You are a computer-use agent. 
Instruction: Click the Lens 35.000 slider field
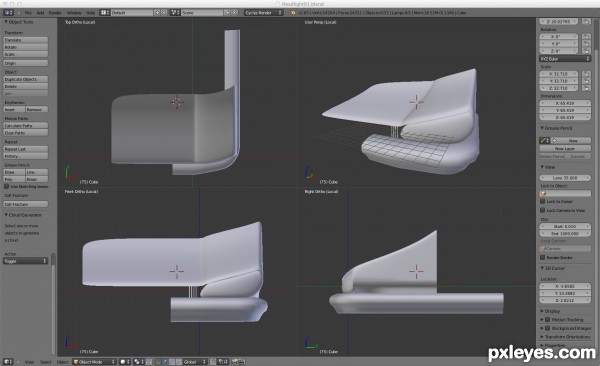click(565, 178)
